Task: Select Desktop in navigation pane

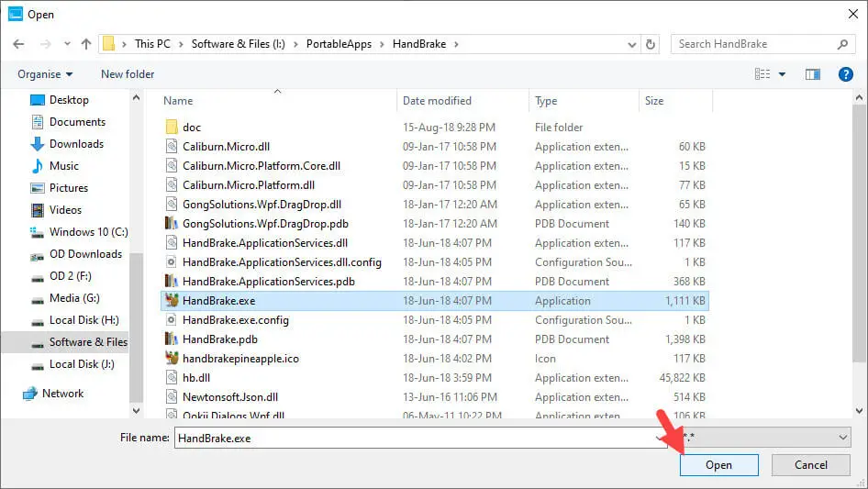Action: [69, 100]
